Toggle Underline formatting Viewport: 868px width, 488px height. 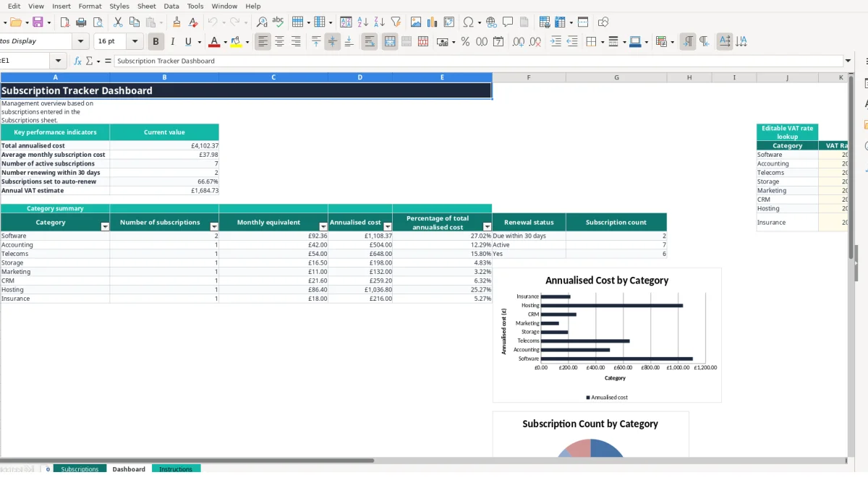[x=189, y=42]
